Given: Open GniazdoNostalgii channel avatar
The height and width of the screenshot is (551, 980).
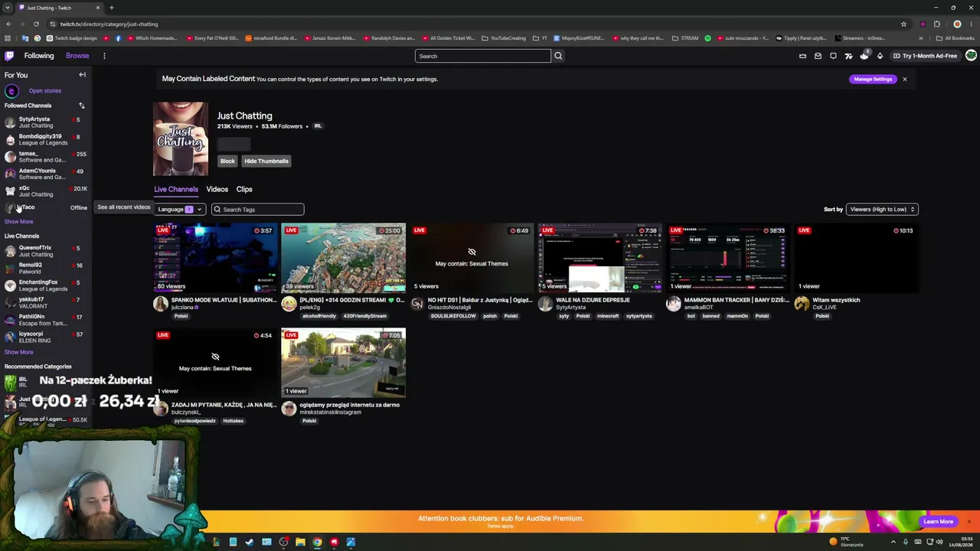Looking at the screenshot, I should (x=416, y=304).
